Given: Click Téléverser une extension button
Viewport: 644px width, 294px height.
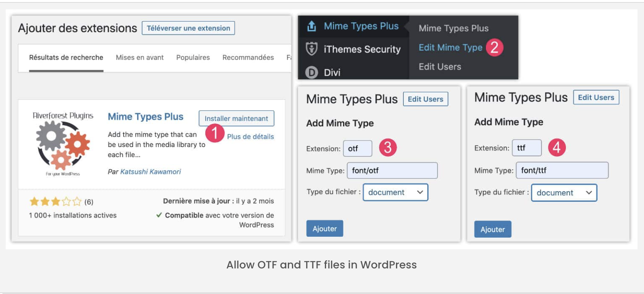Looking at the screenshot, I should tap(188, 28).
